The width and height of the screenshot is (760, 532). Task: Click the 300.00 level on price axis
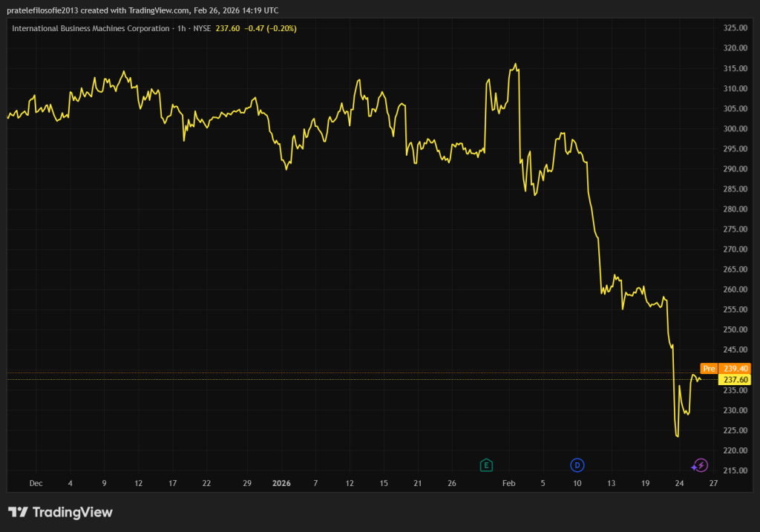[734, 128]
